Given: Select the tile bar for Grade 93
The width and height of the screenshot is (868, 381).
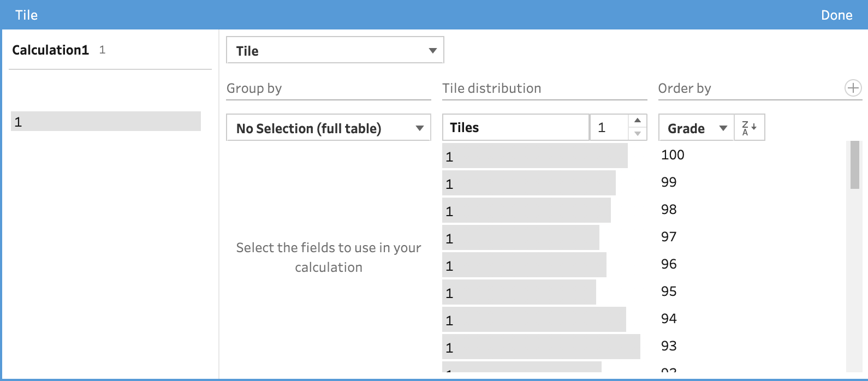Looking at the screenshot, I should (540, 347).
